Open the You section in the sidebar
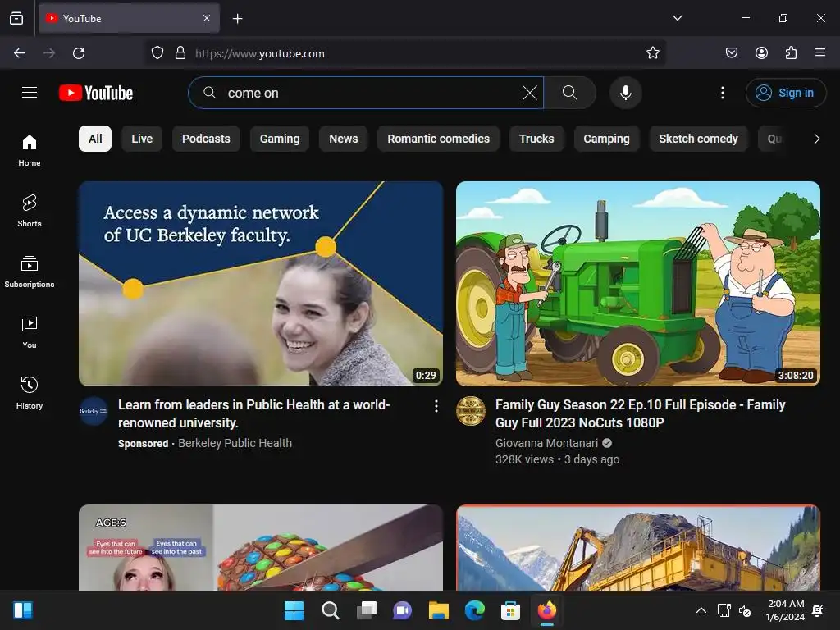Image resolution: width=840 pixels, height=630 pixels. [x=30, y=333]
